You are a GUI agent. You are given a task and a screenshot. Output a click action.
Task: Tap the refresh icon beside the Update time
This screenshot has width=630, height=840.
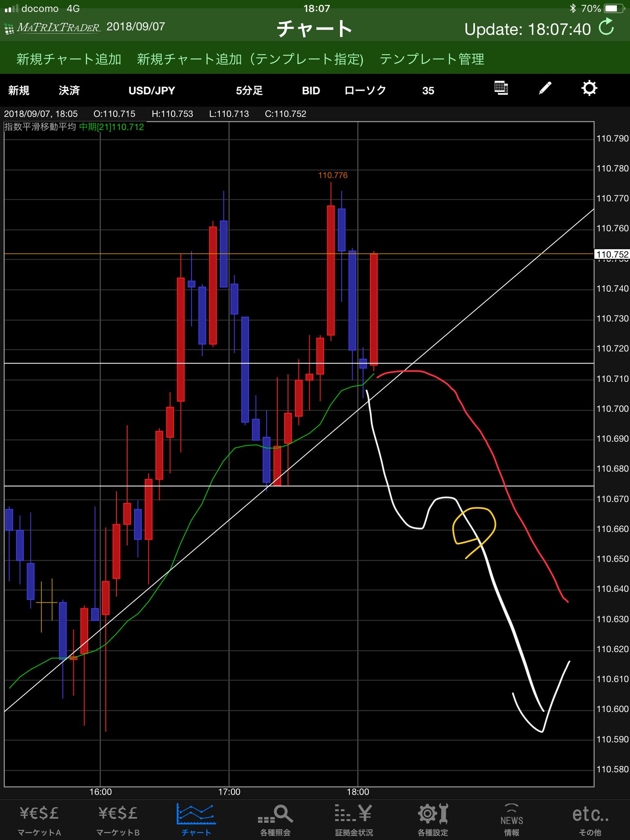tap(606, 28)
